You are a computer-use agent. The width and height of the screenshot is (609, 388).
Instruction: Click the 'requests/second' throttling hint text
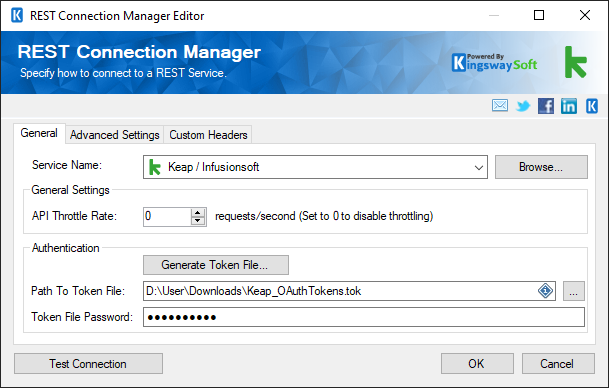coord(324,216)
